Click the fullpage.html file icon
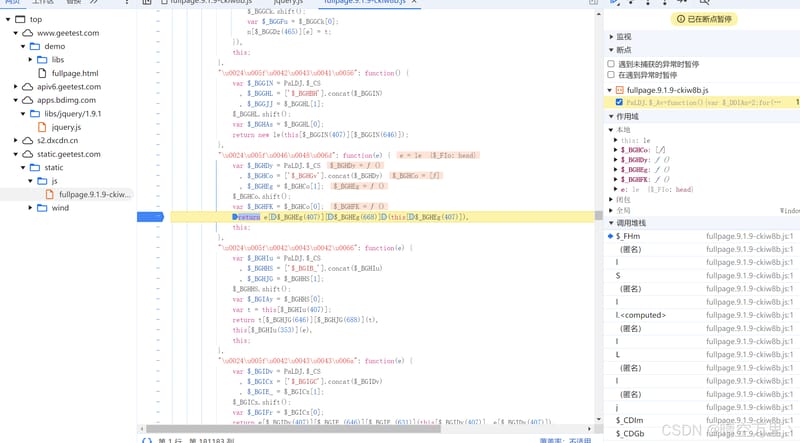The height and width of the screenshot is (443, 800). click(42, 73)
